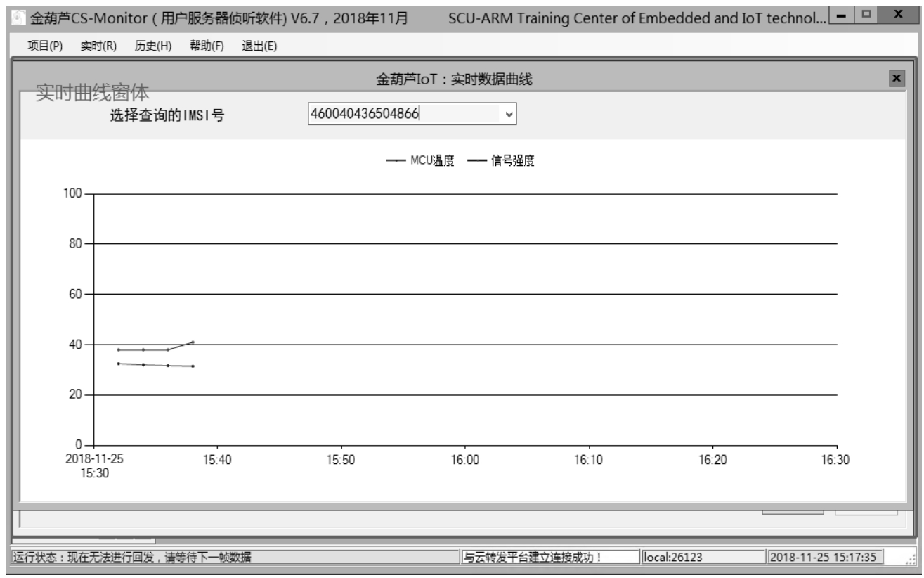Click the 信号强度 legend entry
The image size is (924, 578).
[x=500, y=161]
